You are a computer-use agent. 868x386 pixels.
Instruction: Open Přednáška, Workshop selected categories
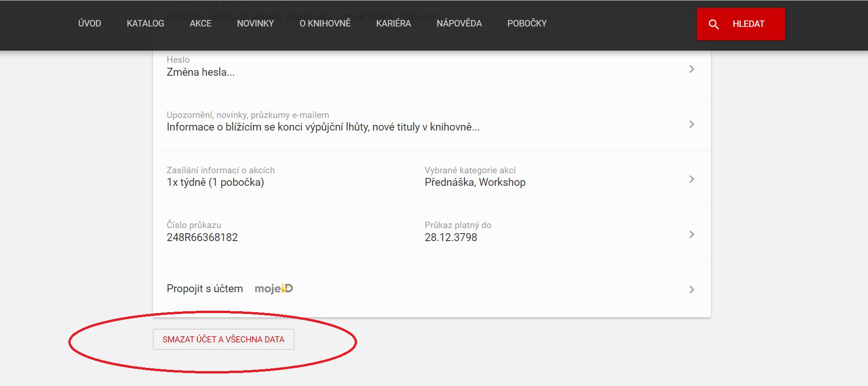pos(475,182)
